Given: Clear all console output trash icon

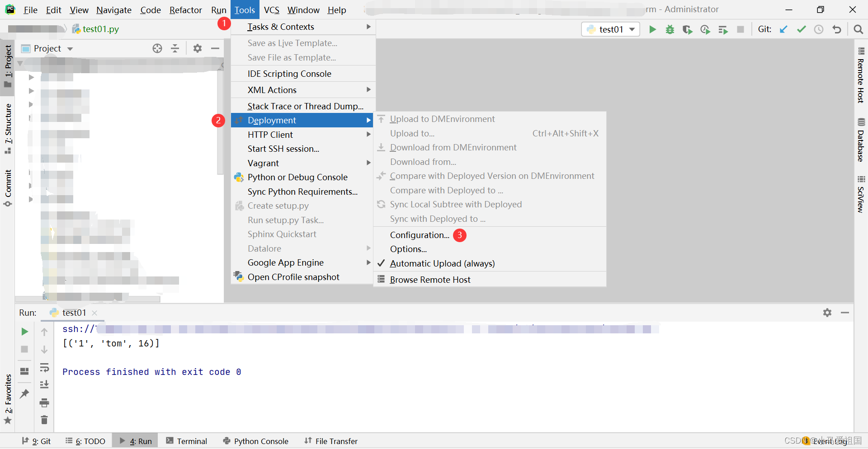Looking at the screenshot, I should click(x=44, y=420).
